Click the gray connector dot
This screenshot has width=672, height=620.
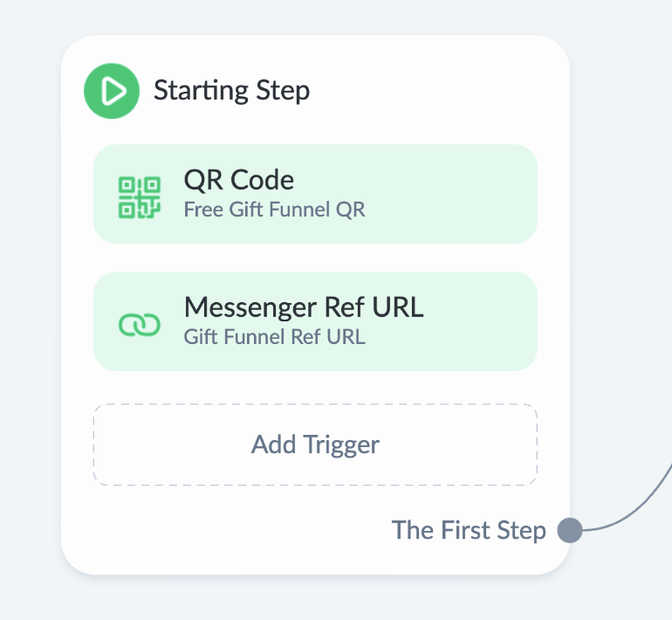click(569, 530)
